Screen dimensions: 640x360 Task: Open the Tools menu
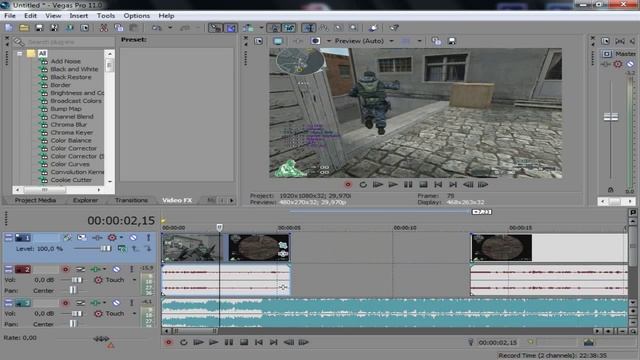pos(106,16)
